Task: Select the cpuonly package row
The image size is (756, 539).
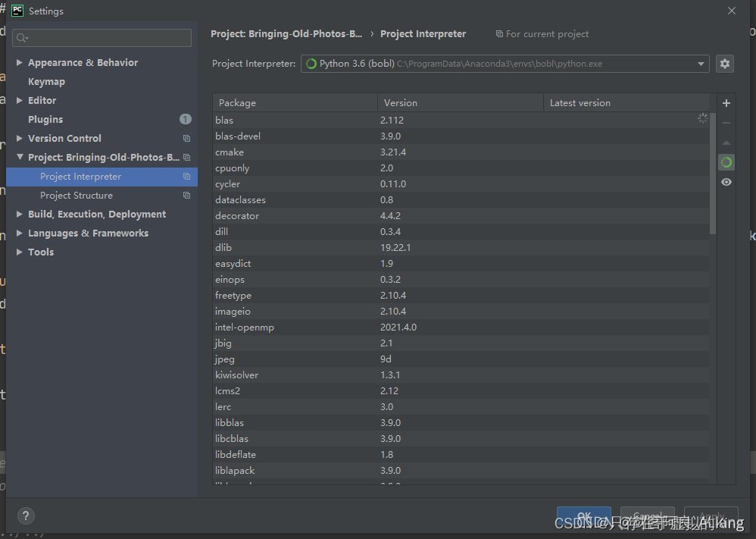Action: coord(461,168)
